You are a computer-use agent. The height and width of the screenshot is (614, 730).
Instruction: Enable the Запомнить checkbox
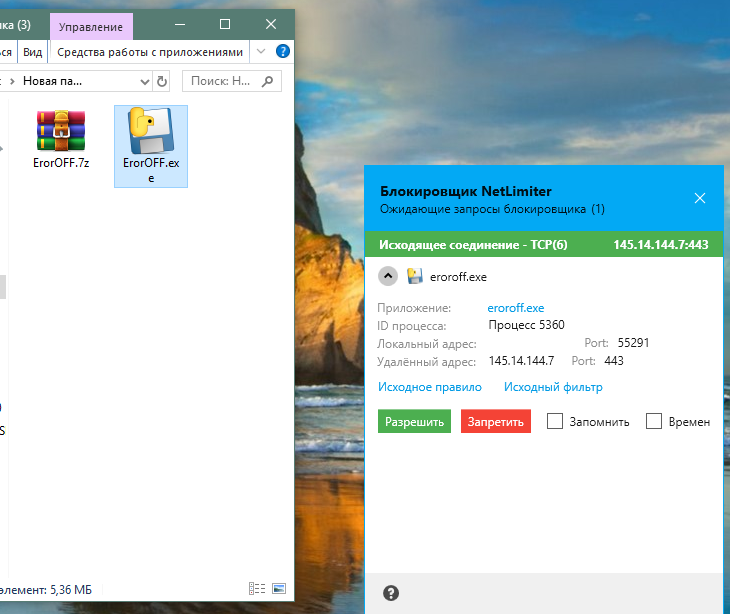(554, 421)
